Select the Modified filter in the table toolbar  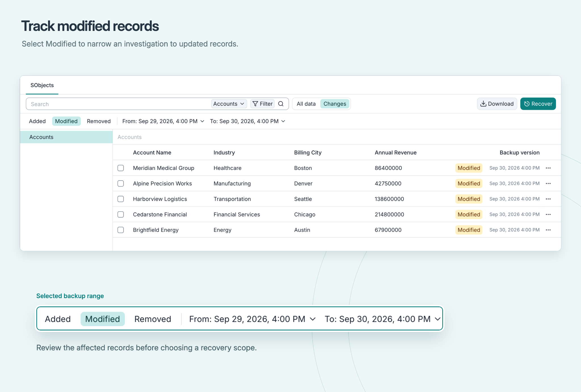tap(66, 121)
